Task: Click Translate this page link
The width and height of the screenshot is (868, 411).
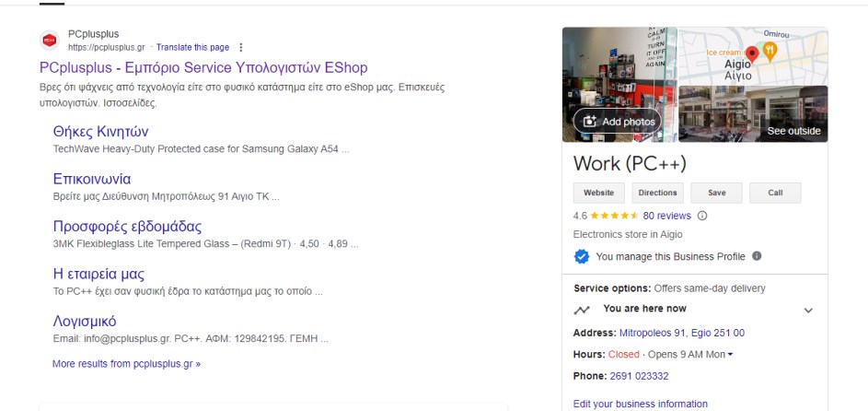Action: pos(192,47)
